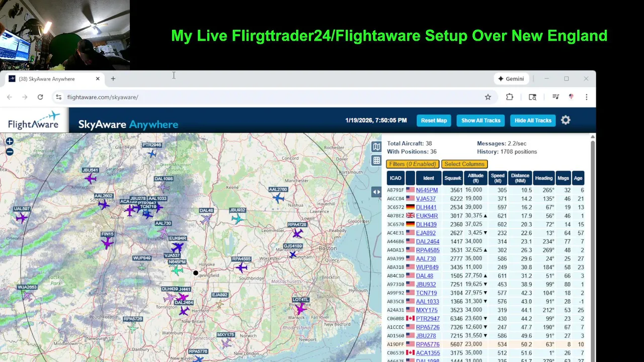Toggle the grid overlay map icon
Screen dimensions: 644x362
(376, 160)
